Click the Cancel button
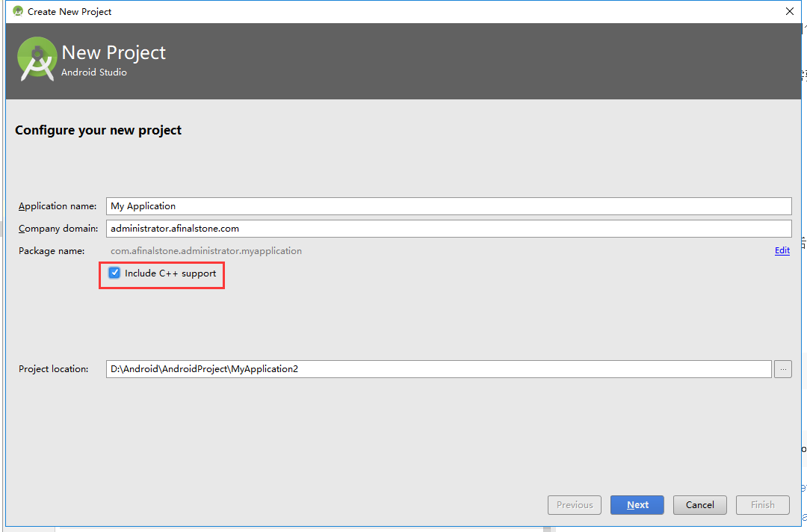The image size is (807, 532). coord(700,505)
